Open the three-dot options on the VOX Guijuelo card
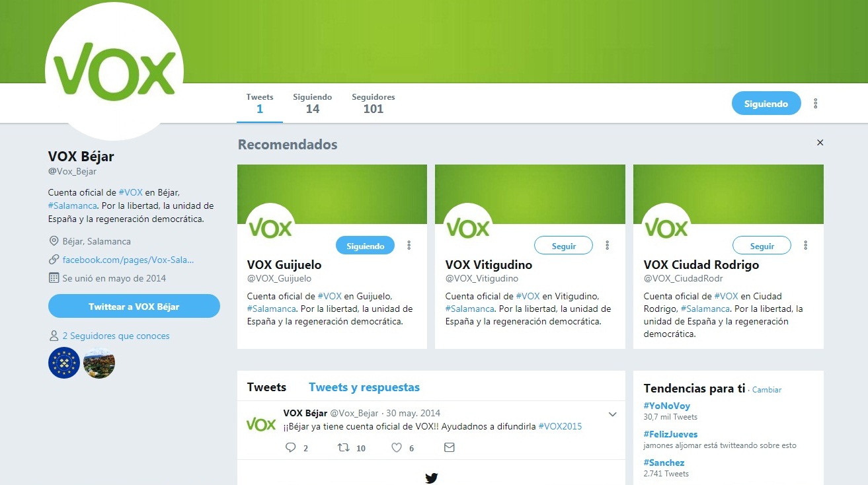The width and height of the screenshot is (868, 485). pyautogui.click(x=409, y=245)
